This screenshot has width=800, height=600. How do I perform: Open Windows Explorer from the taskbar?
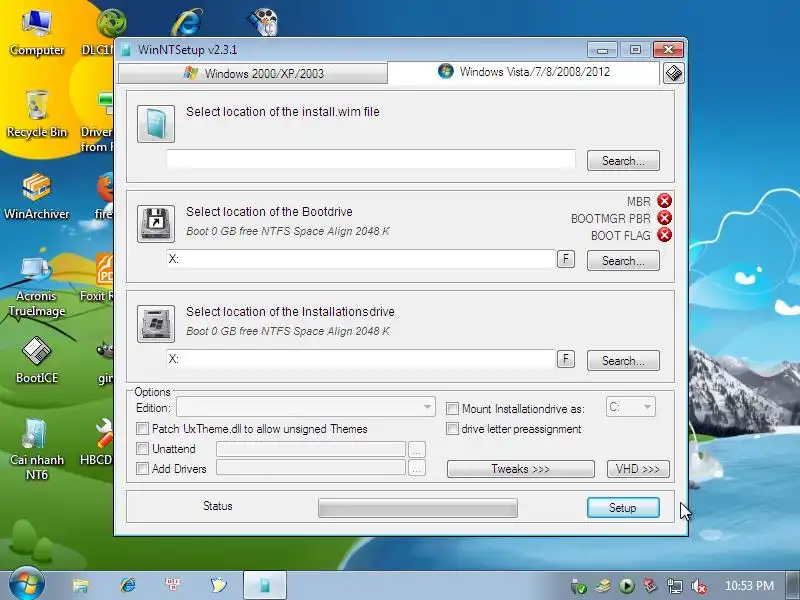coord(80,585)
